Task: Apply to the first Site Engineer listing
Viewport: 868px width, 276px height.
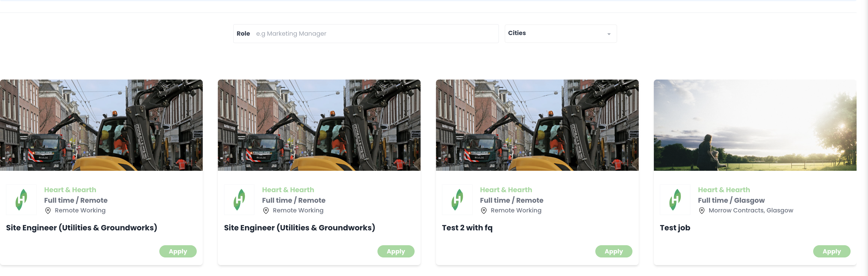Action: 178,251
